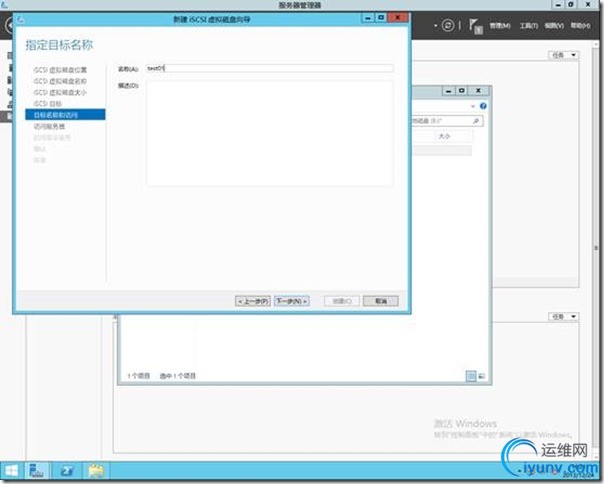
Task: Open the 管理(M) menu in Server Manager
Action: click(500, 26)
